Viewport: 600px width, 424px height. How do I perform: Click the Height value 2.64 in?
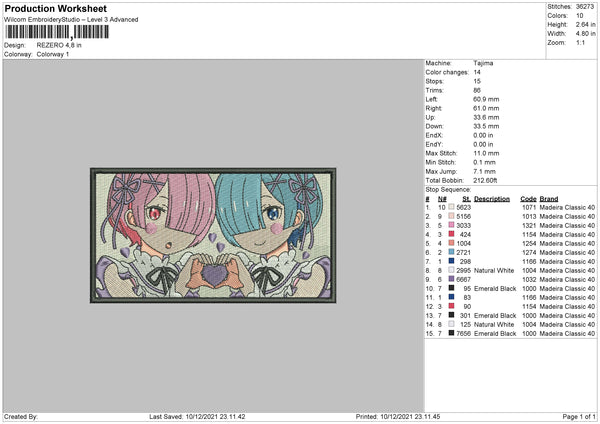point(585,24)
